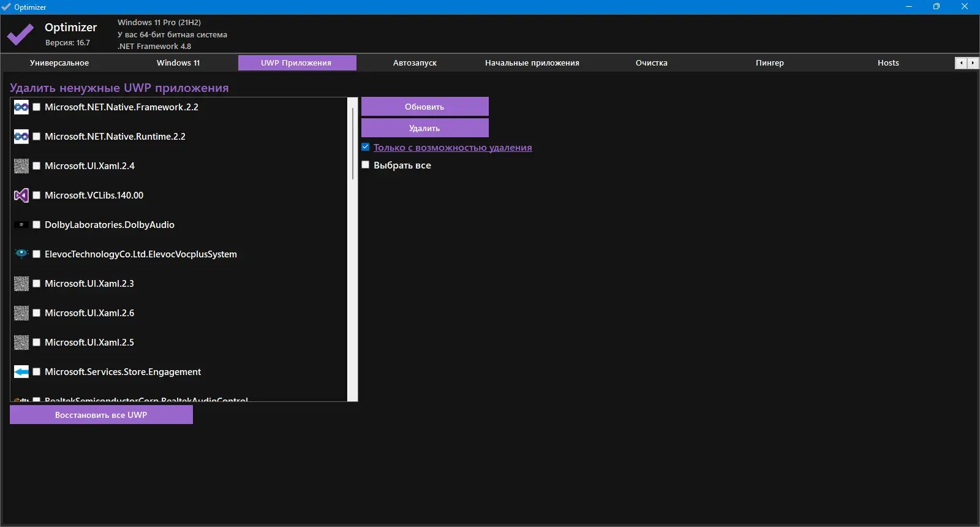Image resolution: width=980 pixels, height=527 pixels.
Task: Check the DolbyLaboratories.DolbyAudio checkbox
Action: (37, 225)
